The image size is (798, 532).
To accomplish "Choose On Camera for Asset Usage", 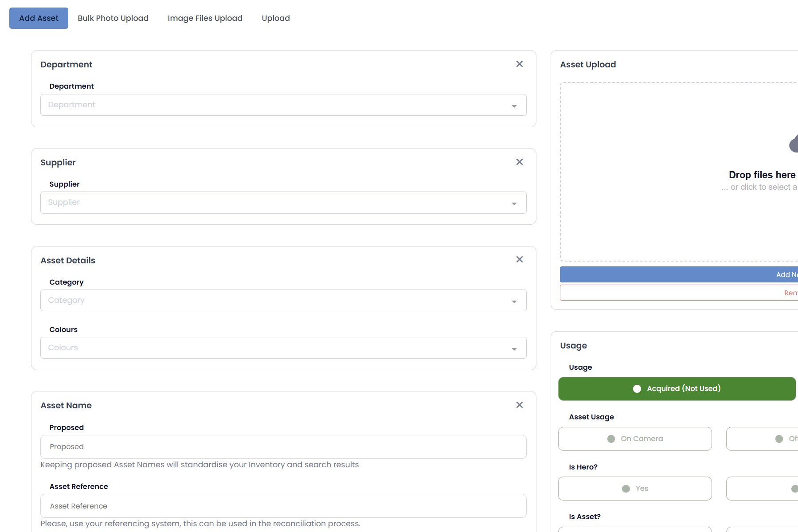I will click(x=635, y=438).
